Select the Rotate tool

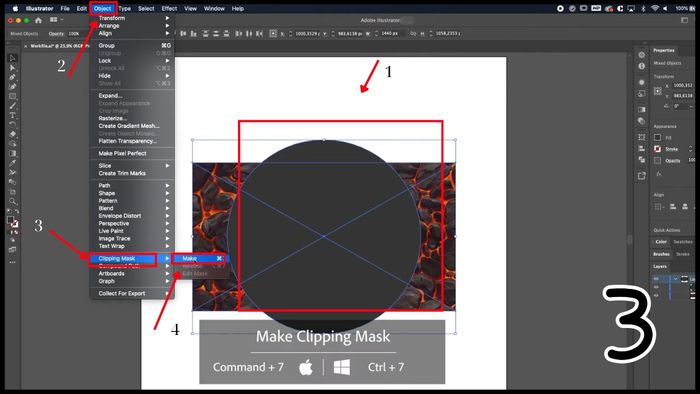coord(12,124)
